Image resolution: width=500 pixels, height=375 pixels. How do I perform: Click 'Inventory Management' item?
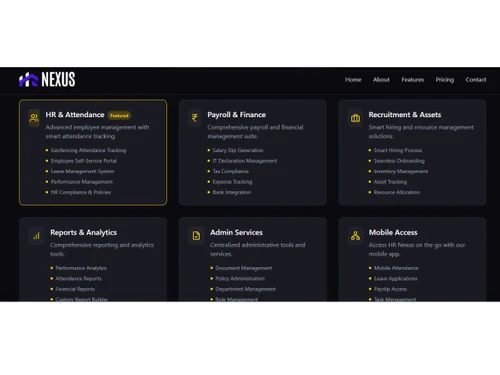(x=401, y=171)
